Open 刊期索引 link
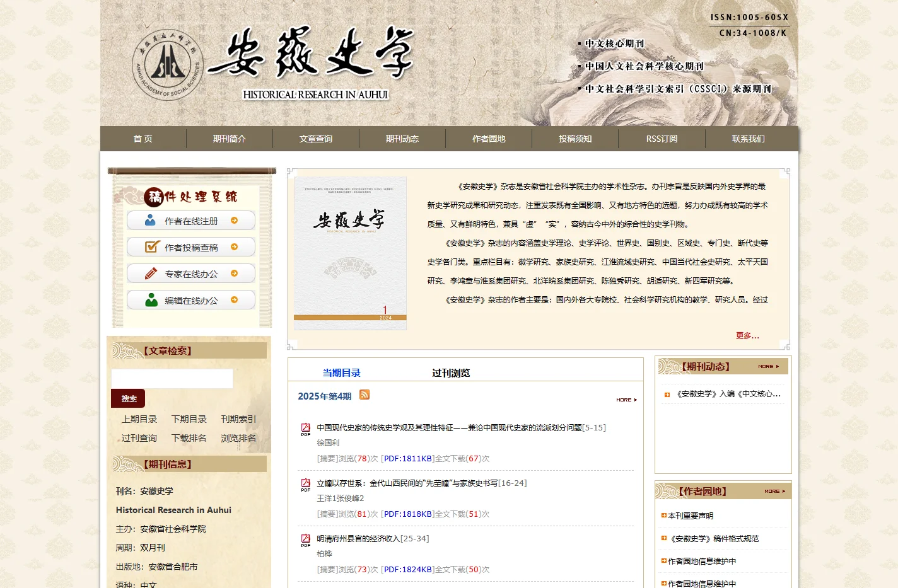The width and height of the screenshot is (898, 588). 238,419
